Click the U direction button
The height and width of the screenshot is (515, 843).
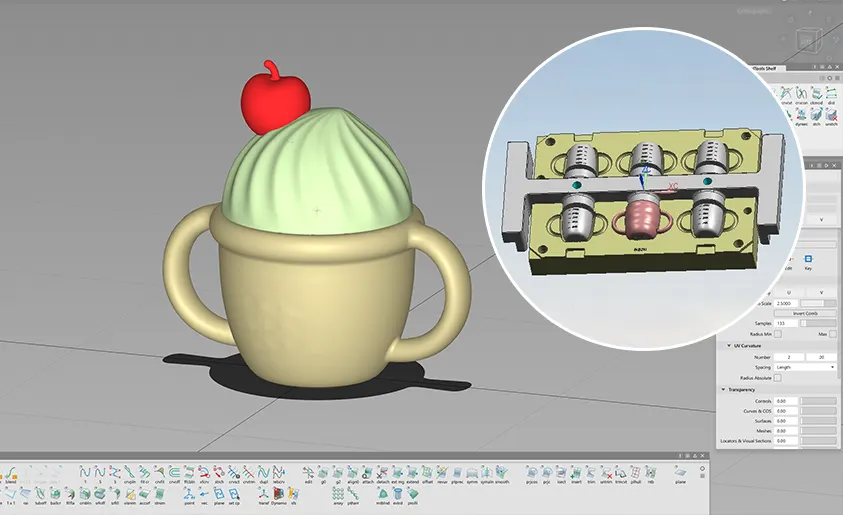point(789,292)
